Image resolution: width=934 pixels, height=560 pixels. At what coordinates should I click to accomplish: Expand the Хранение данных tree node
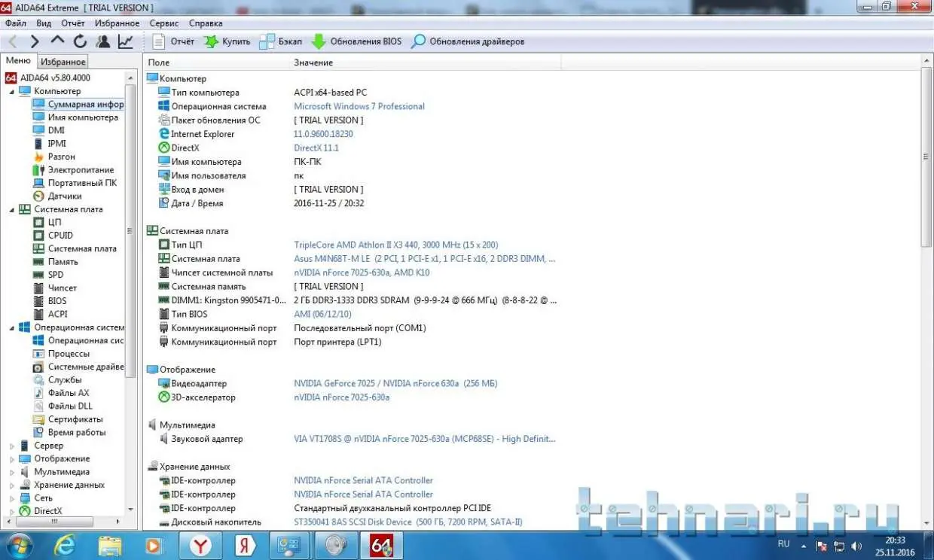11,485
